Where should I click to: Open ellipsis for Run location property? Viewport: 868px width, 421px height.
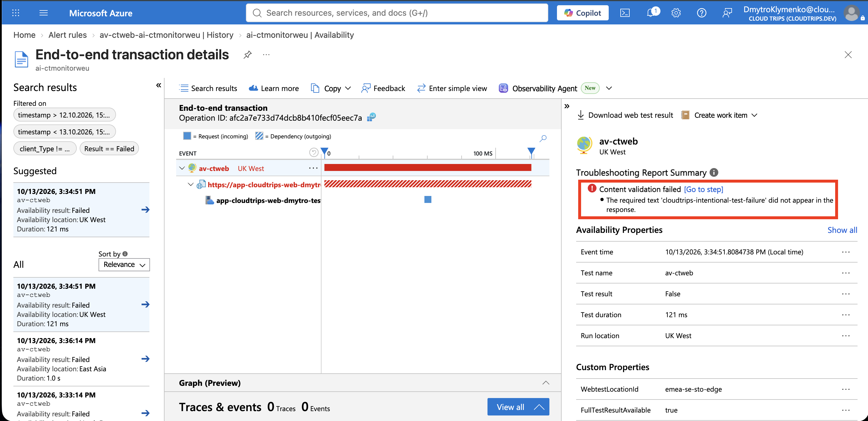(846, 336)
